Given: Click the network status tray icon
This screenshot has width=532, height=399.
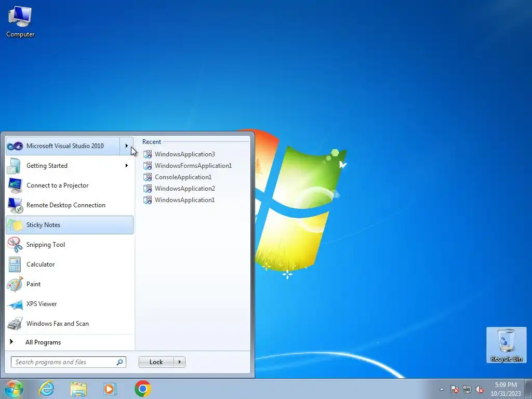Looking at the screenshot, I should (x=467, y=390).
